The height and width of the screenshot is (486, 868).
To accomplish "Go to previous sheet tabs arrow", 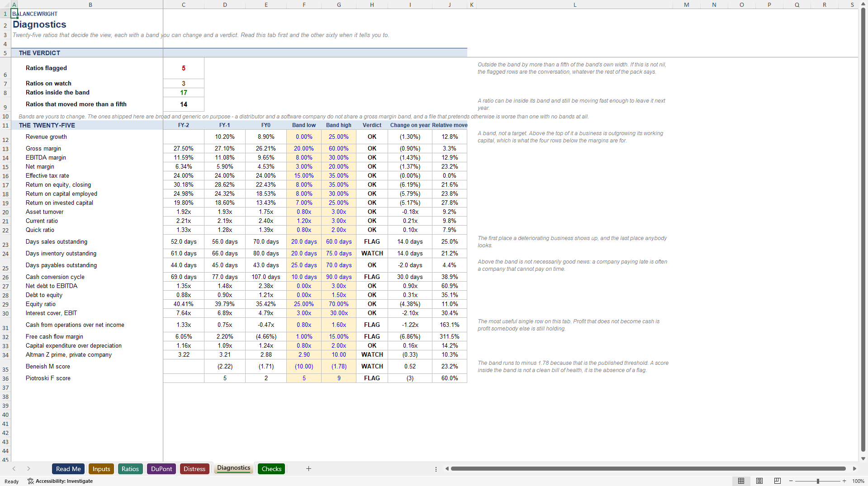I will pos(14,469).
